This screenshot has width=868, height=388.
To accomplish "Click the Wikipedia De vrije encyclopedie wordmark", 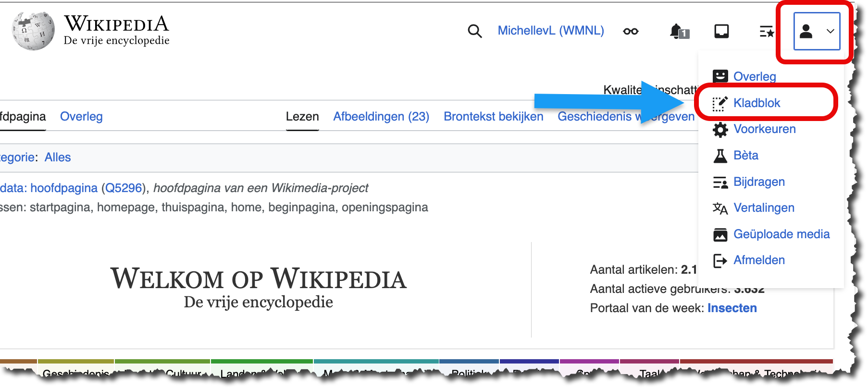I will pos(117,30).
